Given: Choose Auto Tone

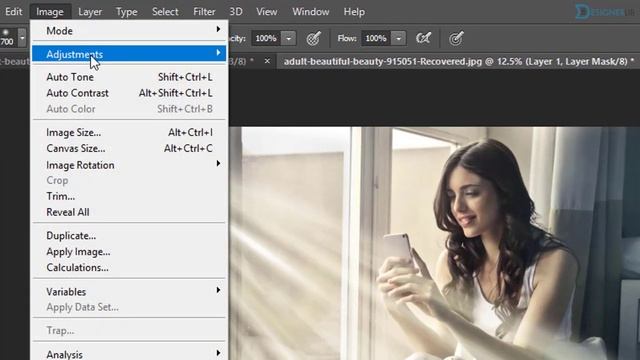Looking at the screenshot, I should tap(129, 77).
